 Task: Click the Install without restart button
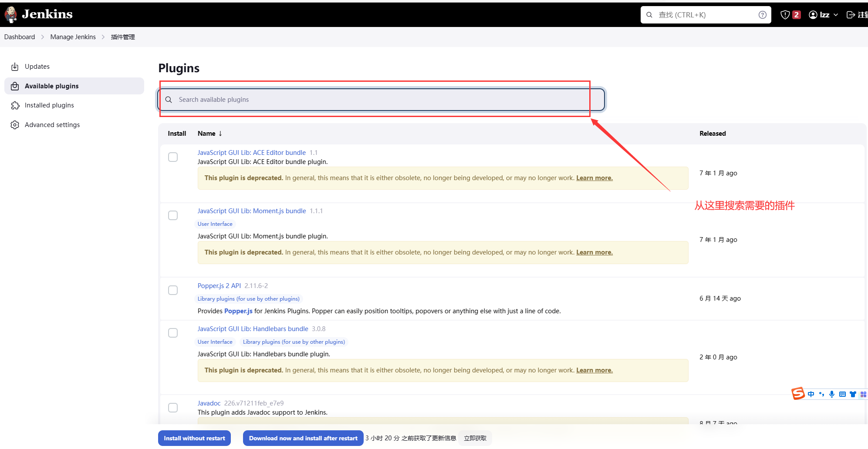coord(194,438)
